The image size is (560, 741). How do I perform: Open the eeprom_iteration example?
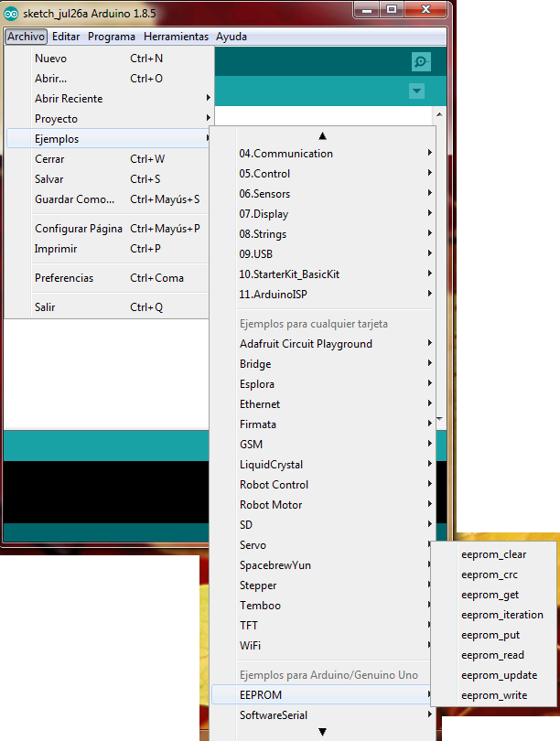point(494,615)
